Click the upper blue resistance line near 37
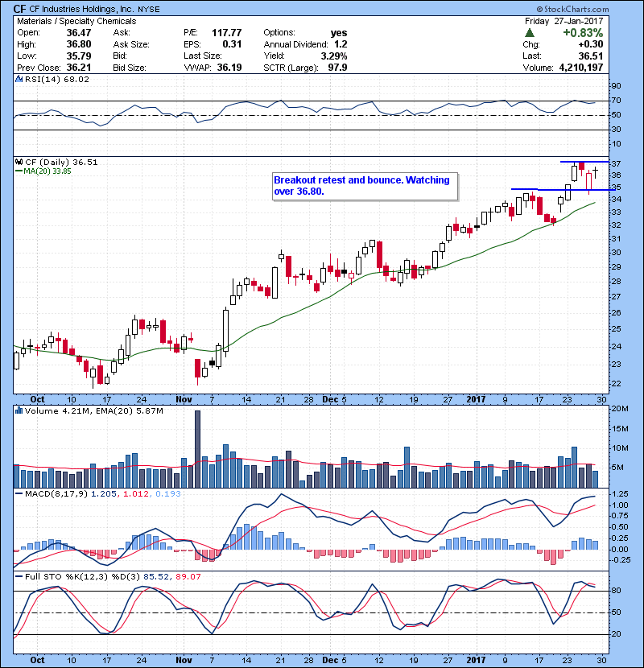Screen dimensions: 644x668 point(584,162)
